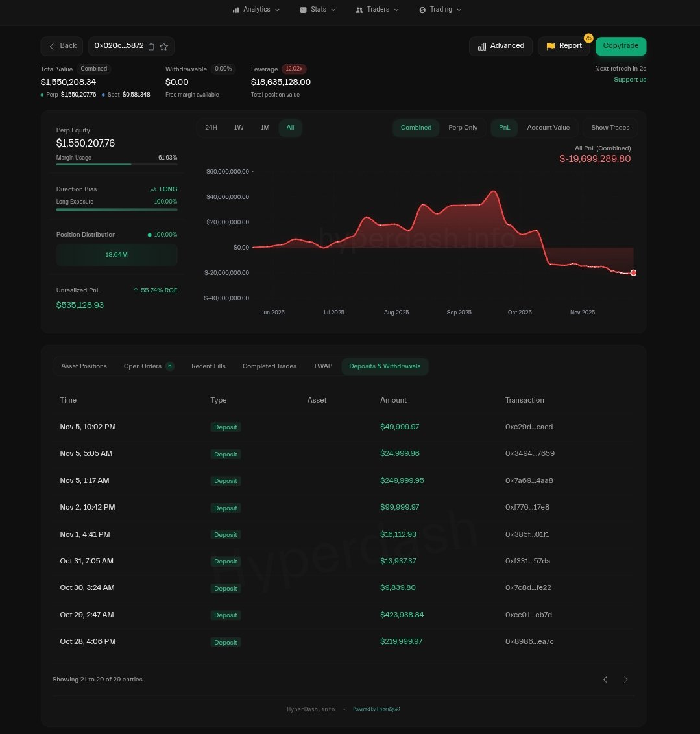
Task: Click the back arrow icon
Action: coord(52,47)
